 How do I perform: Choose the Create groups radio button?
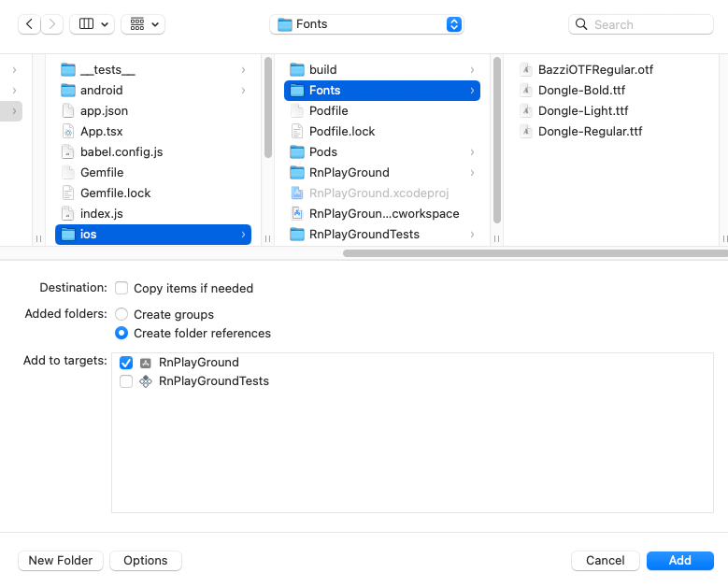point(121,314)
